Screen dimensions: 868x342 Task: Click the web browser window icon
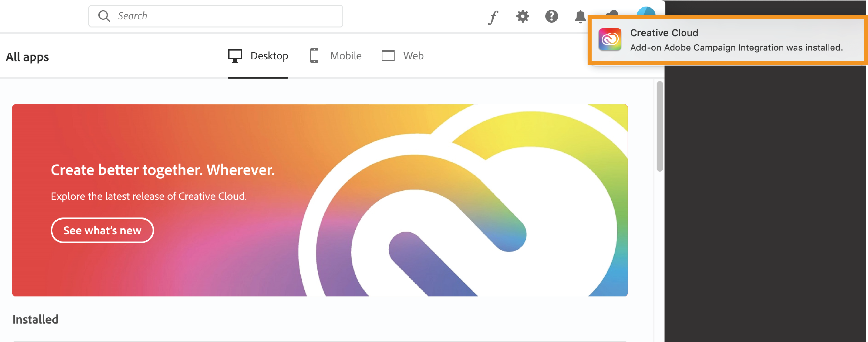388,56
